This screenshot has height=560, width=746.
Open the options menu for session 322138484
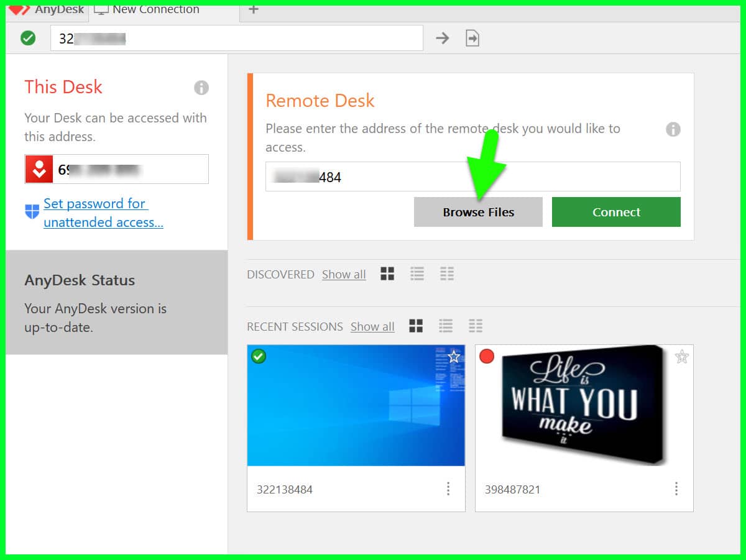(448, 489)
